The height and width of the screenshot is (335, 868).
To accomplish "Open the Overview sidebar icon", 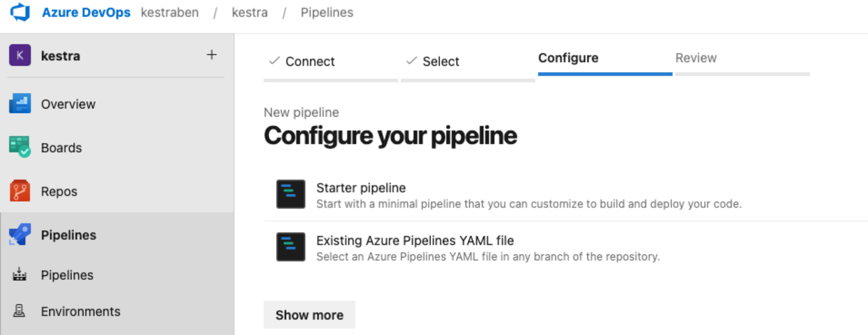I will (x=20, y=103).
